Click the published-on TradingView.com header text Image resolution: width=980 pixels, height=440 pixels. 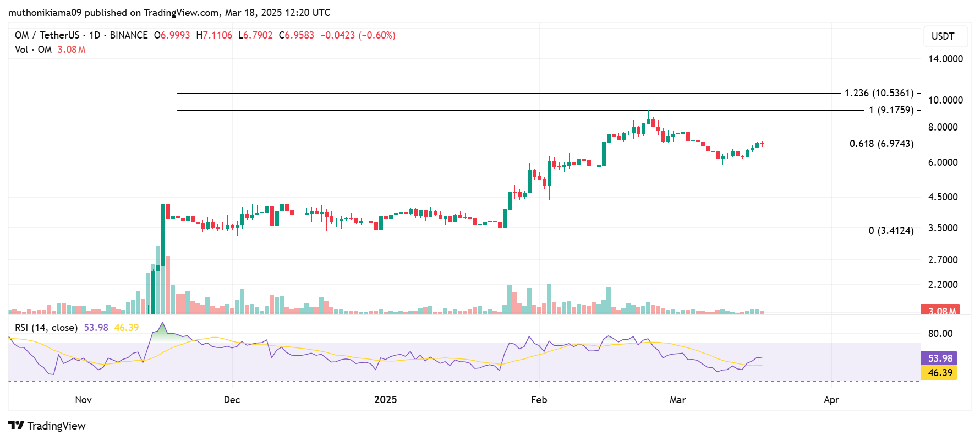(x=169, y=13)
